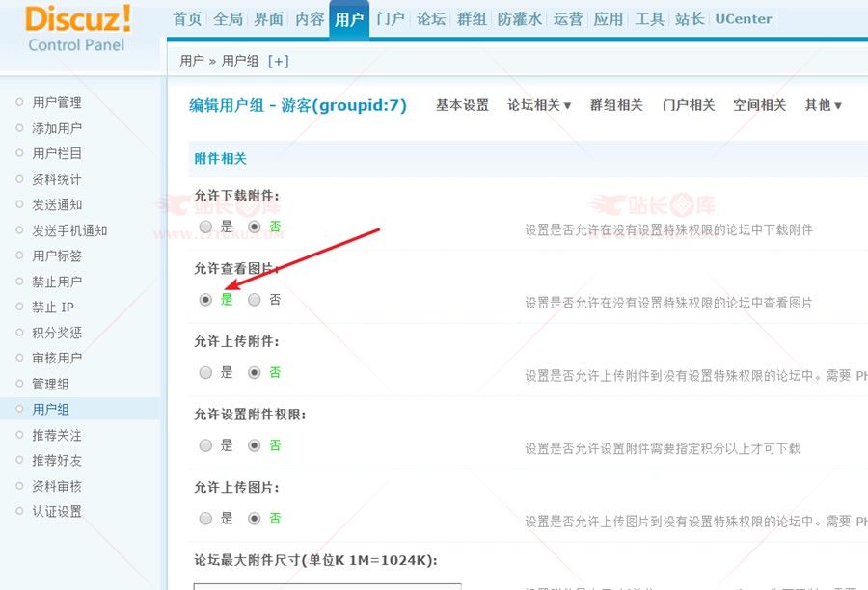
Task: Open 禁止 IP in the sidebar
Action: click(x=53, y=308)
